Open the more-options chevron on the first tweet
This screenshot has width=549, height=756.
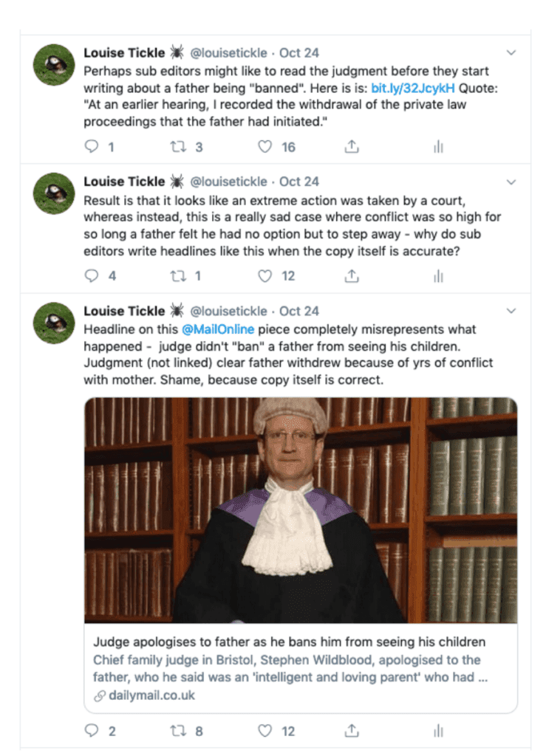tap(511, 52)
